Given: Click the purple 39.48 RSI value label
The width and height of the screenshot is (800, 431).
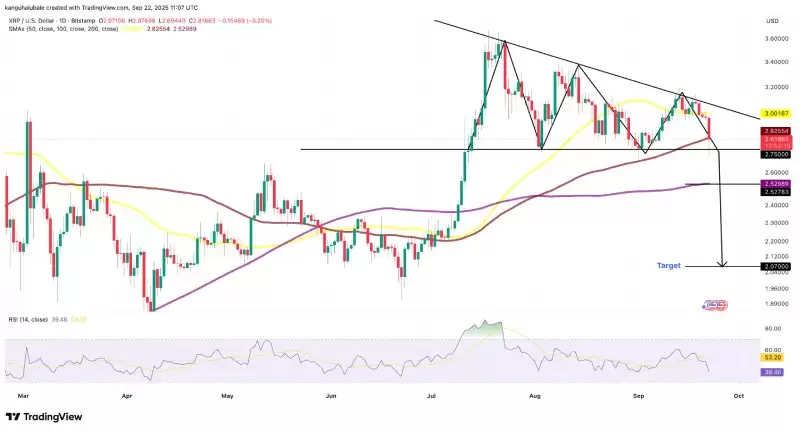Looking at the screenshot, I should pyautogui.click(x=773, y=371).
